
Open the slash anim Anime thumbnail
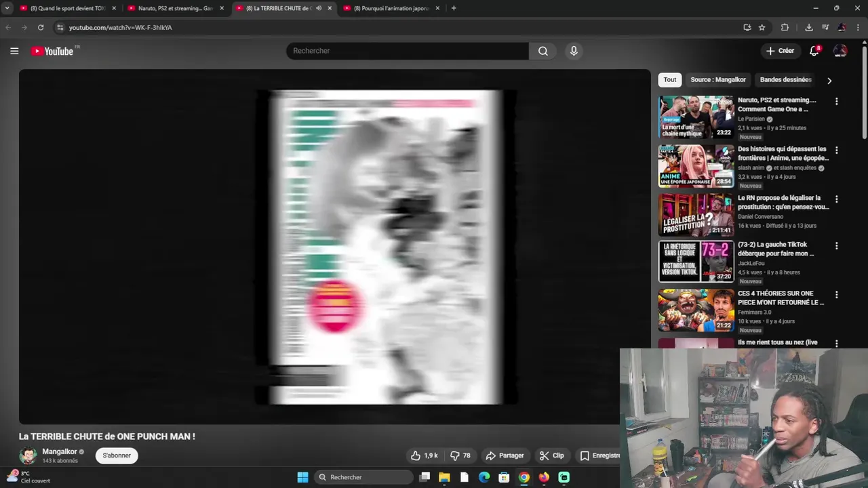click(696, 165)
